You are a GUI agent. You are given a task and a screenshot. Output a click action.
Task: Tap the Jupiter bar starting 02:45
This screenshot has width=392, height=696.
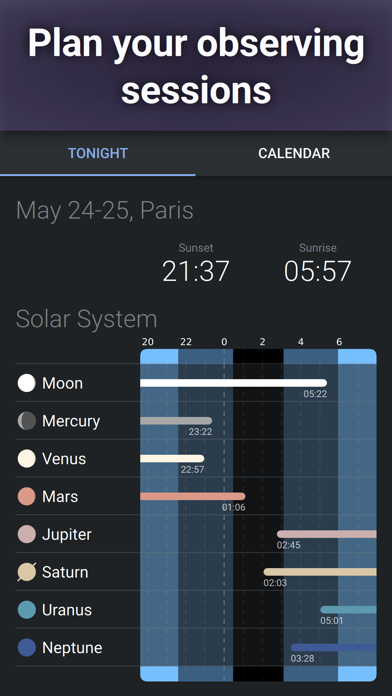[327, 534]
